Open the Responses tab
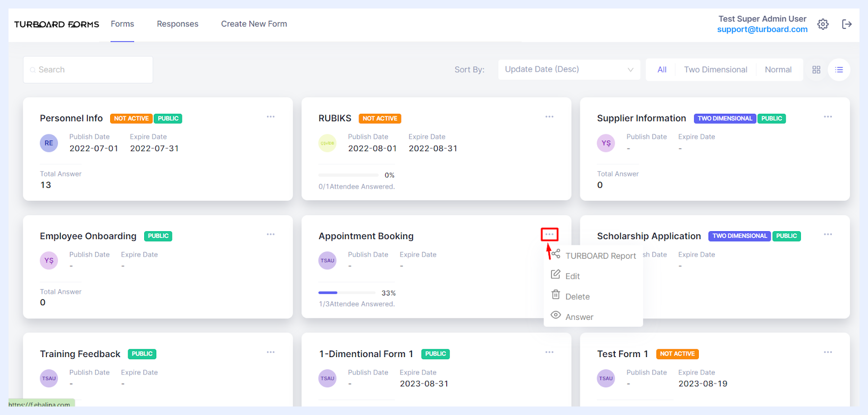This screenshot has height=415, width=868. click(178, 24)
